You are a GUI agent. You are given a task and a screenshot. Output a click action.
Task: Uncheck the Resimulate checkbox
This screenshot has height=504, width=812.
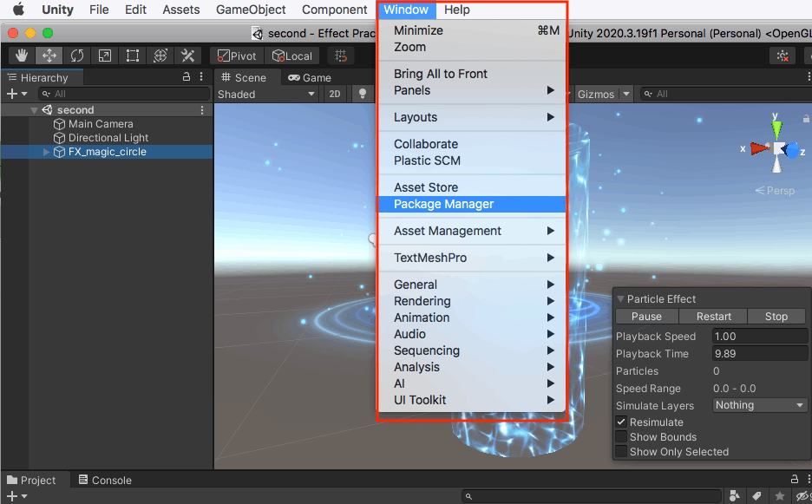click(x=621, y=422)
